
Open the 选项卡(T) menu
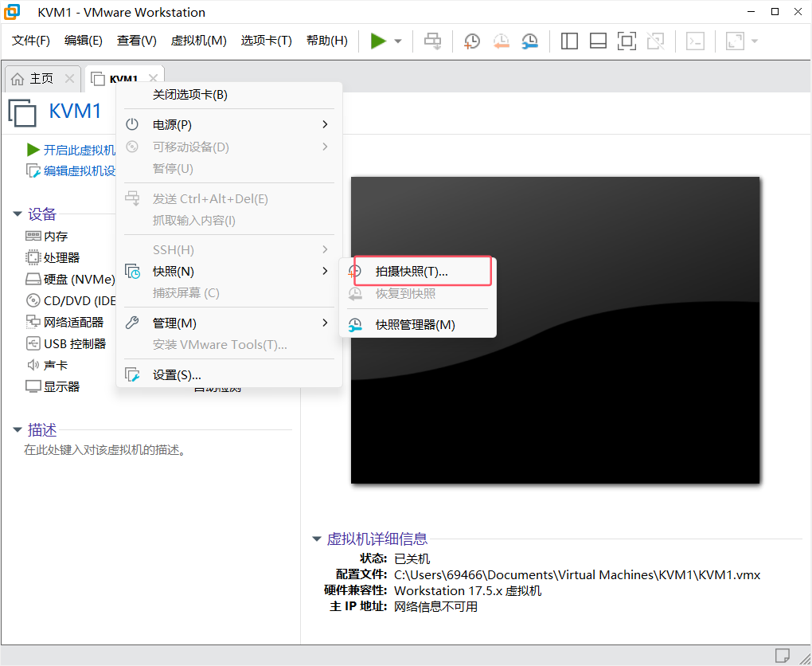click(x=266, y=41)
